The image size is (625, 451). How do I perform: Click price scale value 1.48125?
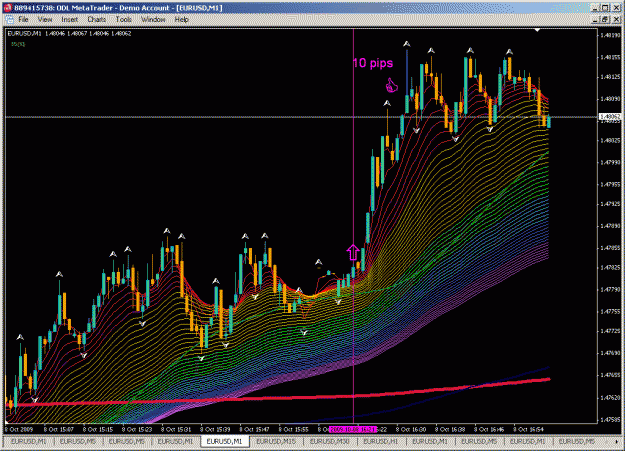coord(610,77)
